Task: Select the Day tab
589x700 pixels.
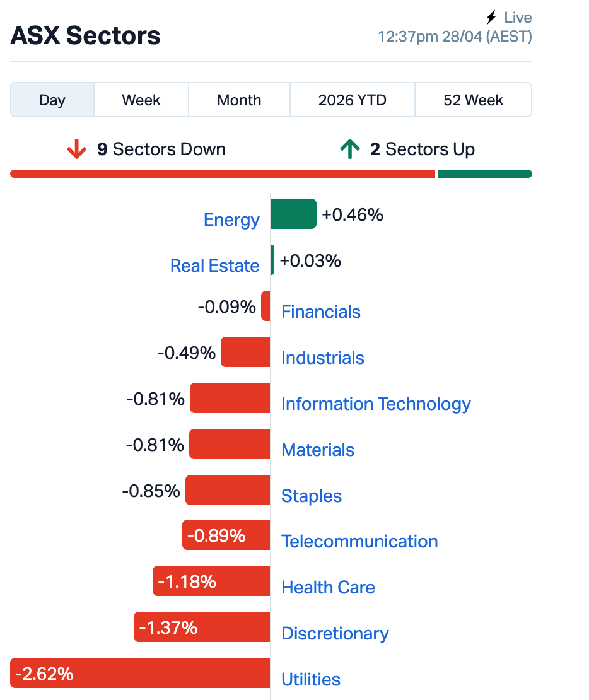Action: tap(52, 100)
